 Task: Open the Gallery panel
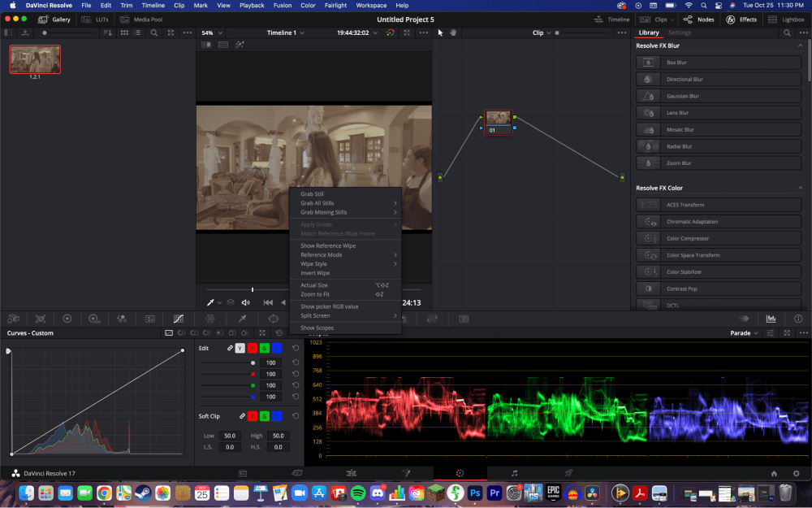pos(54,20)
